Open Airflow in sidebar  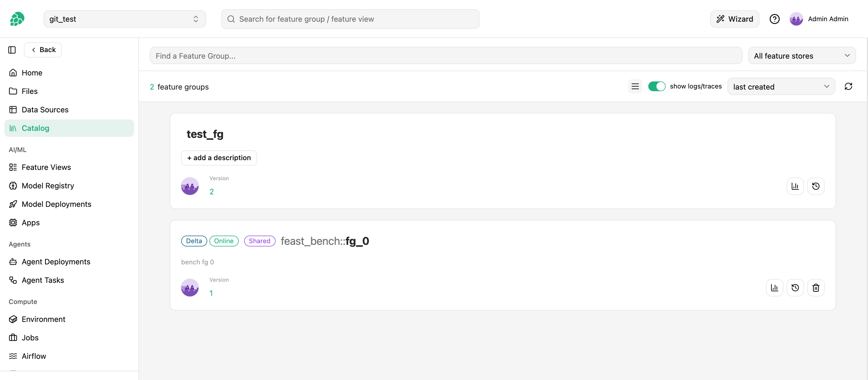click(69, 356)
